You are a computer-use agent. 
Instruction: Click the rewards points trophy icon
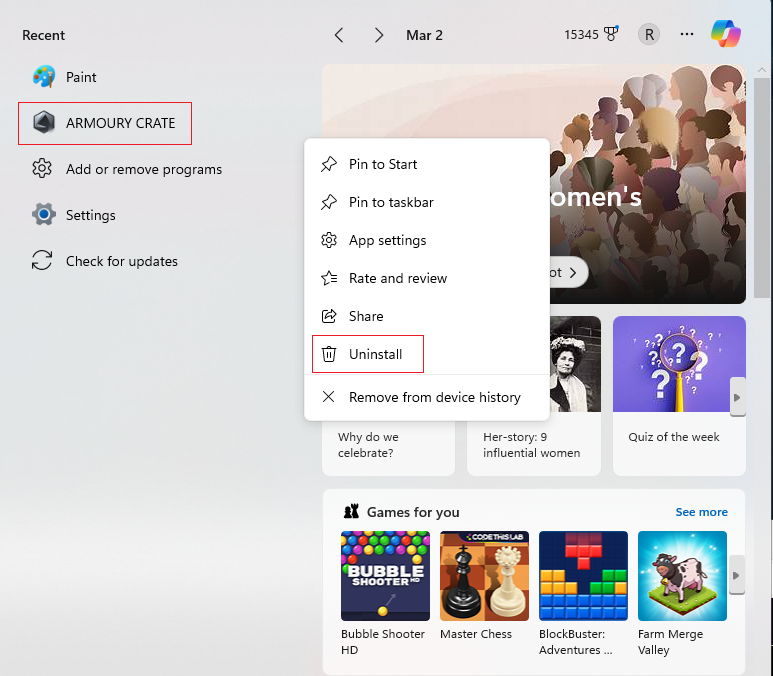tap(611, 35)
